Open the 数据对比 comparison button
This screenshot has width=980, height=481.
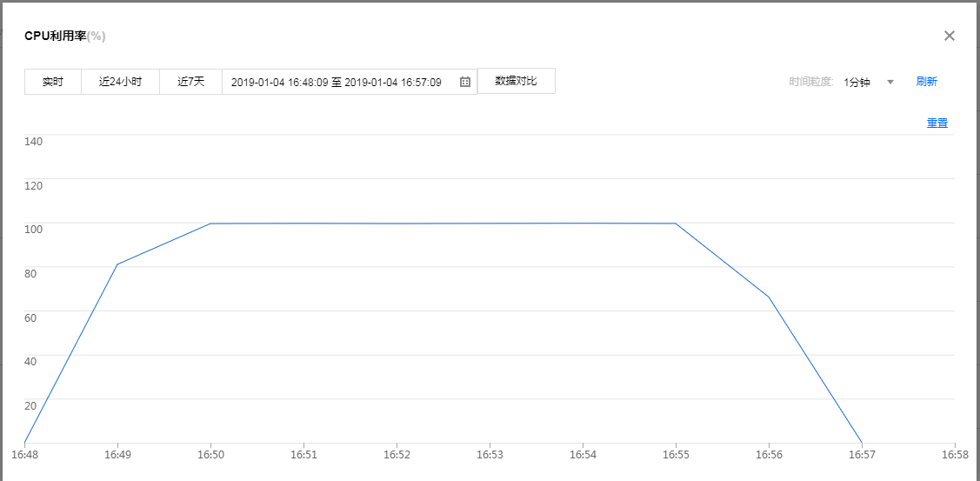516,81
